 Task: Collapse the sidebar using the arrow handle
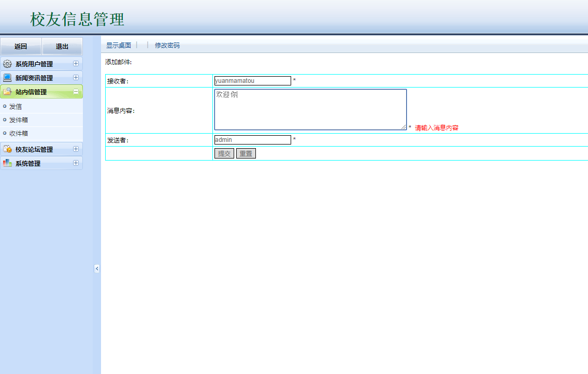click(97, 268)
